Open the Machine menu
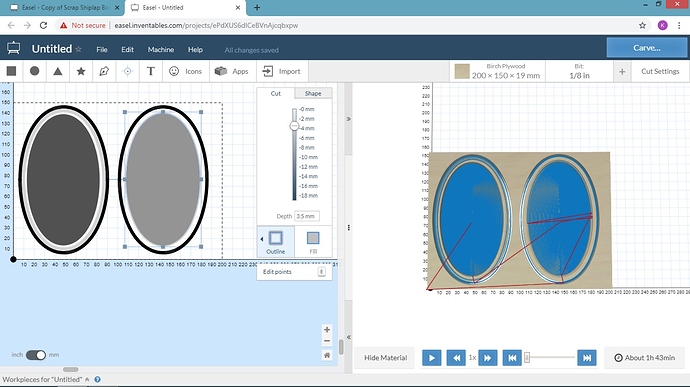 [161, 49]
